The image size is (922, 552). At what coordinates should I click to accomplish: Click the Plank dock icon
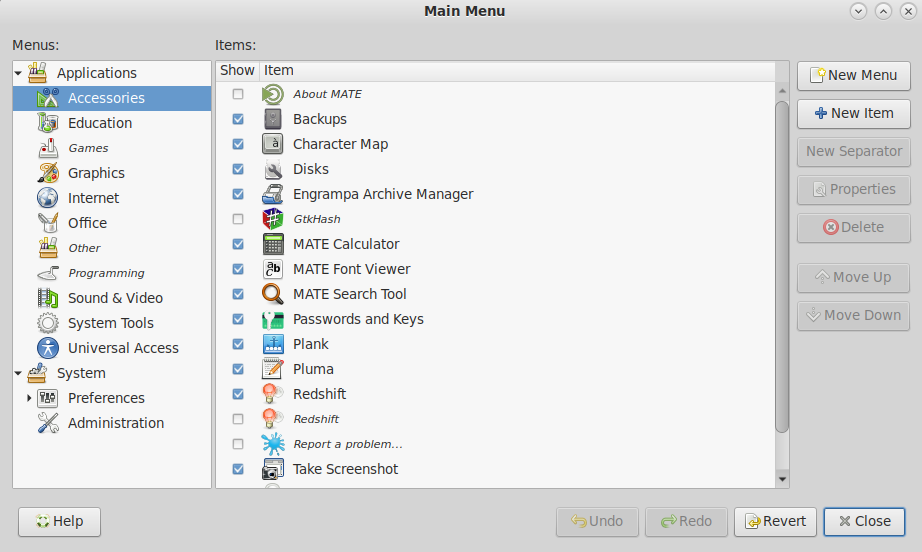273,344
